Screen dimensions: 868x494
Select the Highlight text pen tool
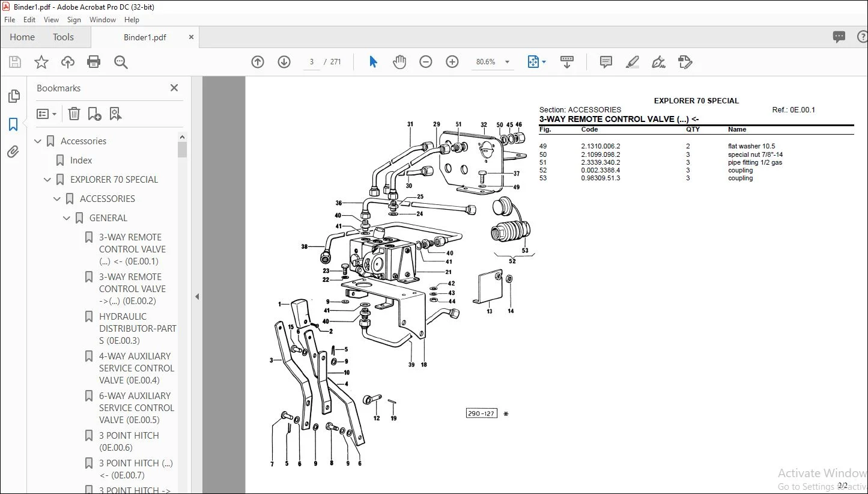pos(632,62)
